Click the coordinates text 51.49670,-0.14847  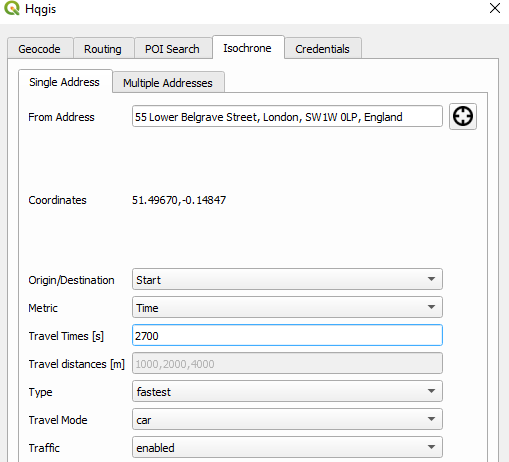click(x=179, y=200)
